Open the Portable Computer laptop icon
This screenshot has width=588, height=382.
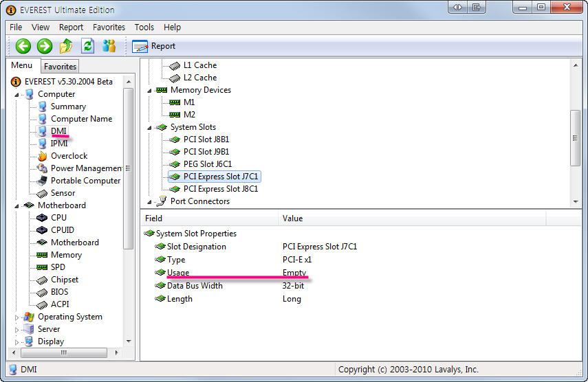pyautogui.click(x=42, y=181)
